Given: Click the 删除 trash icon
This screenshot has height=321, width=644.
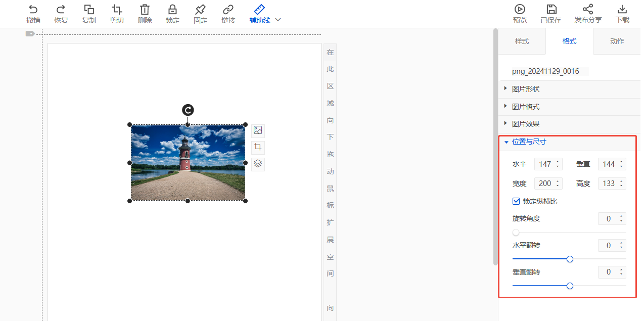Looking at the screenshot, I should 145,9.
